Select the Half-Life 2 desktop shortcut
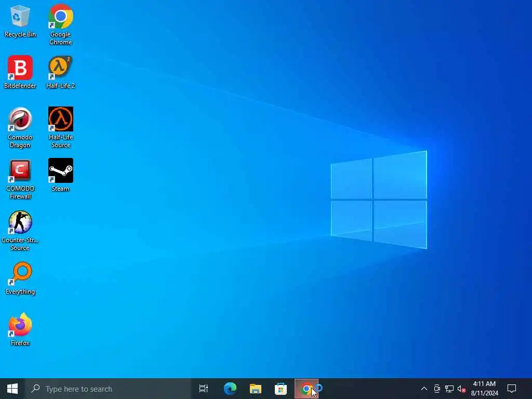This screenshot has width=532, height=399. (60, 72)
